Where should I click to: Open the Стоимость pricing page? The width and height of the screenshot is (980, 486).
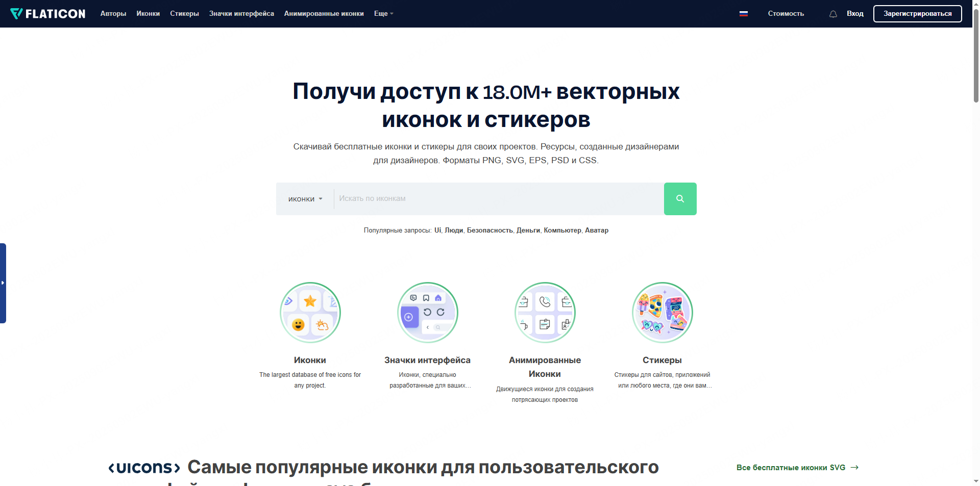(x=786, y=14)
